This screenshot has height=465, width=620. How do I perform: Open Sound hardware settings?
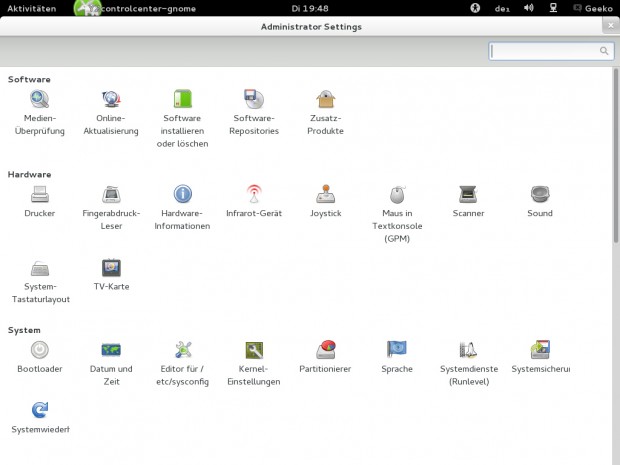[x=540, y=201]
